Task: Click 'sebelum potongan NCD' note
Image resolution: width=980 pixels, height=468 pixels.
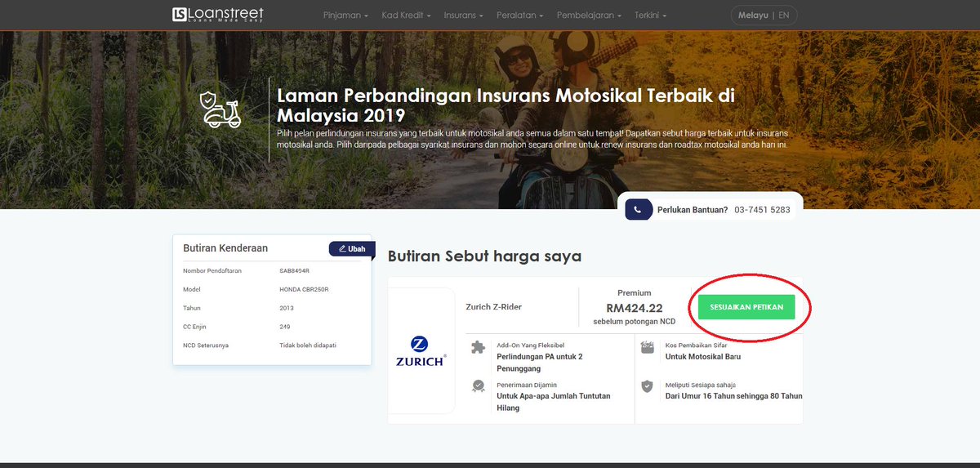Action: pos(635,322)
